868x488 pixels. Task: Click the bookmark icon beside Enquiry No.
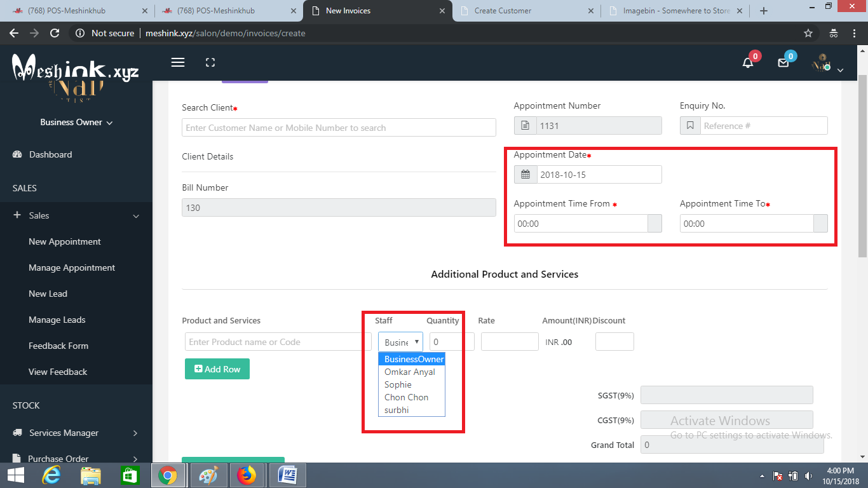tap(690, 126)
